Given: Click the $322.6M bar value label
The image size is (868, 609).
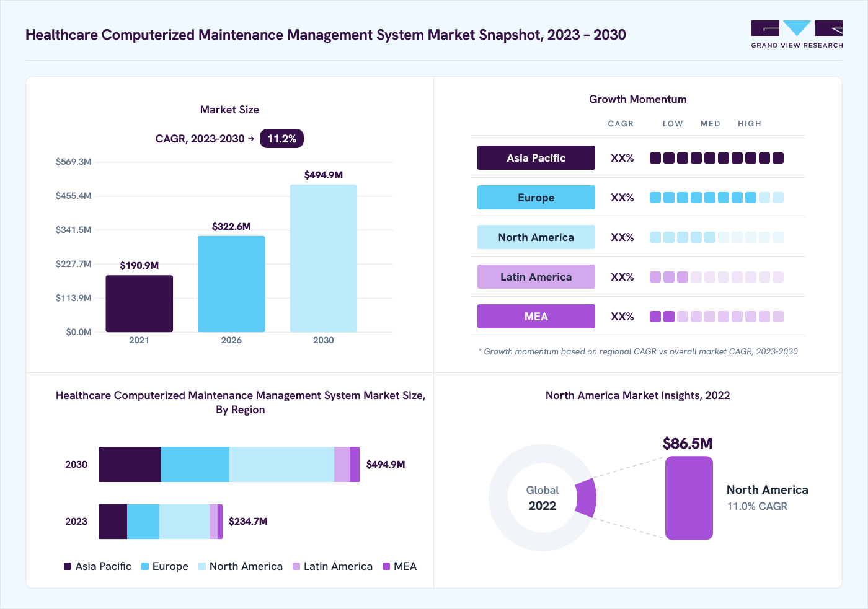Looking at the screenshot, I should [231, 227].
